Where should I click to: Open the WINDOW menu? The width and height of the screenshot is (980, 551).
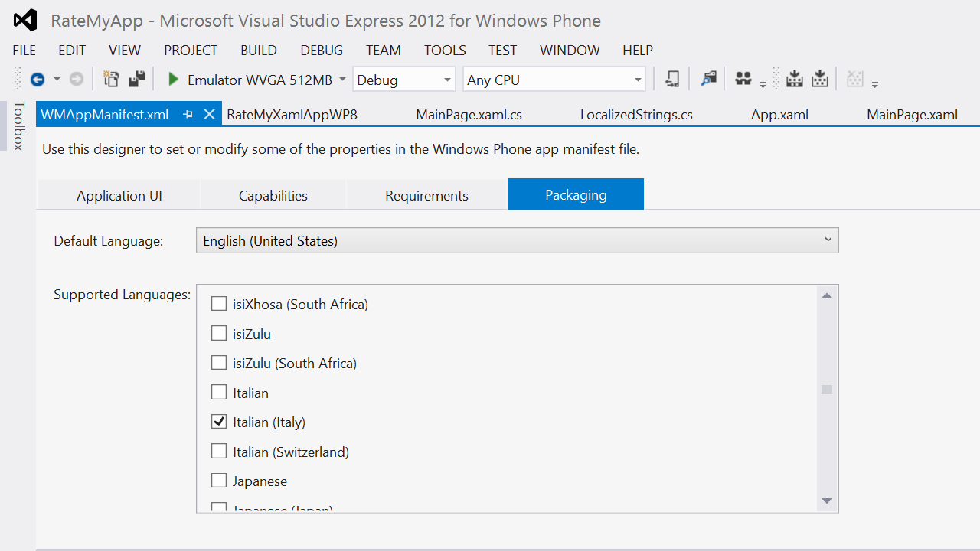pyautogui.click(x=570, y=51)
